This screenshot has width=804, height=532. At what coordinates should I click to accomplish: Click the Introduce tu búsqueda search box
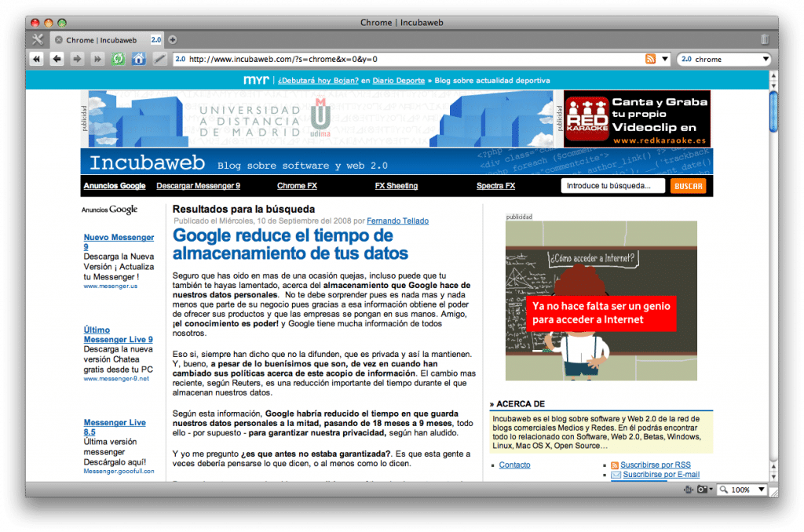pyautogui.click(x=612, y=185)
